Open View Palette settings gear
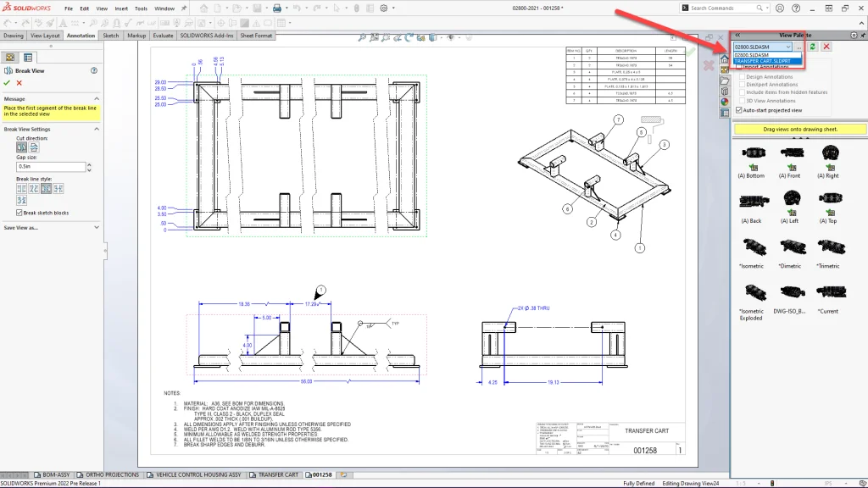The height and width of the screenshot is (488, 868). click(x=854, y=35)
